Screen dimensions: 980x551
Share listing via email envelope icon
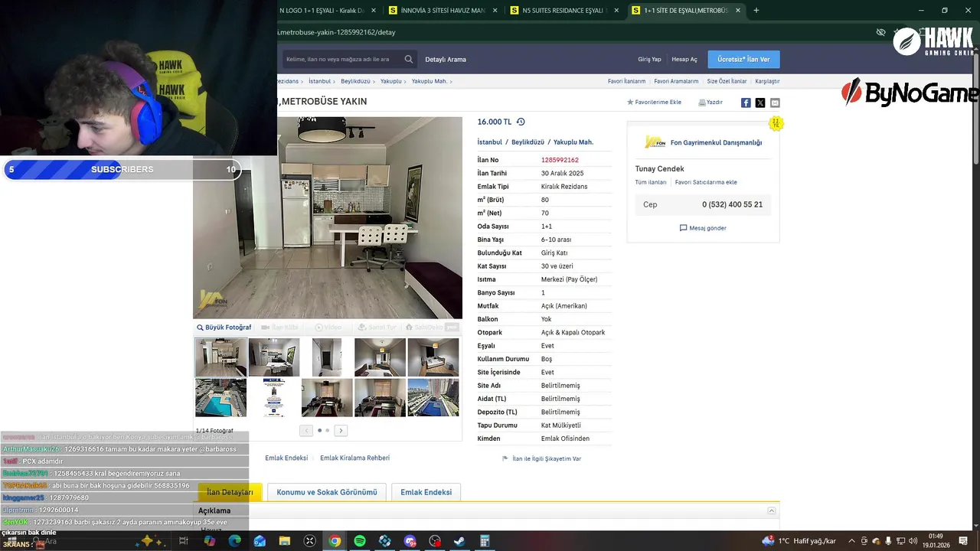[x=775, y=103]
